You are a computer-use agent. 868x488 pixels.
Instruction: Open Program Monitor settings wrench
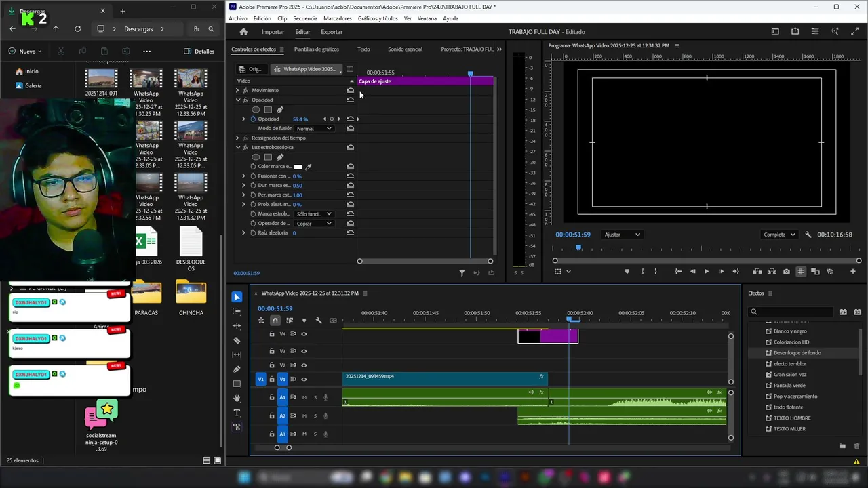point(808,235)
